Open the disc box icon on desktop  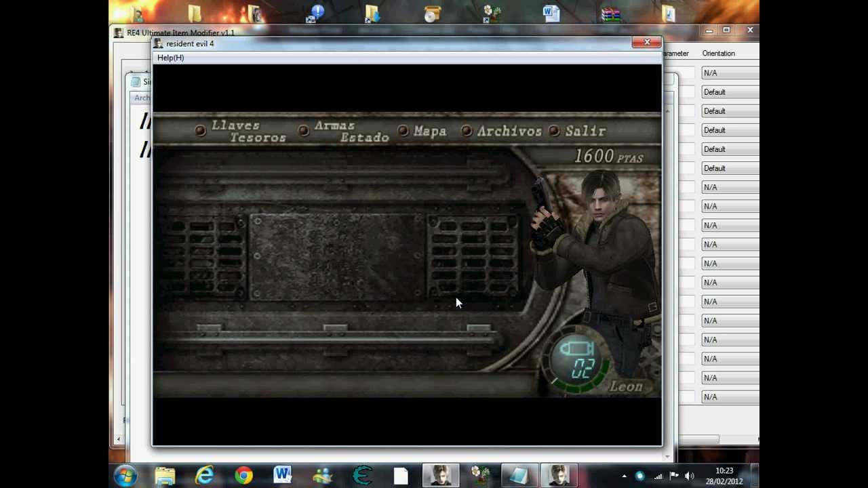[433, 13]
